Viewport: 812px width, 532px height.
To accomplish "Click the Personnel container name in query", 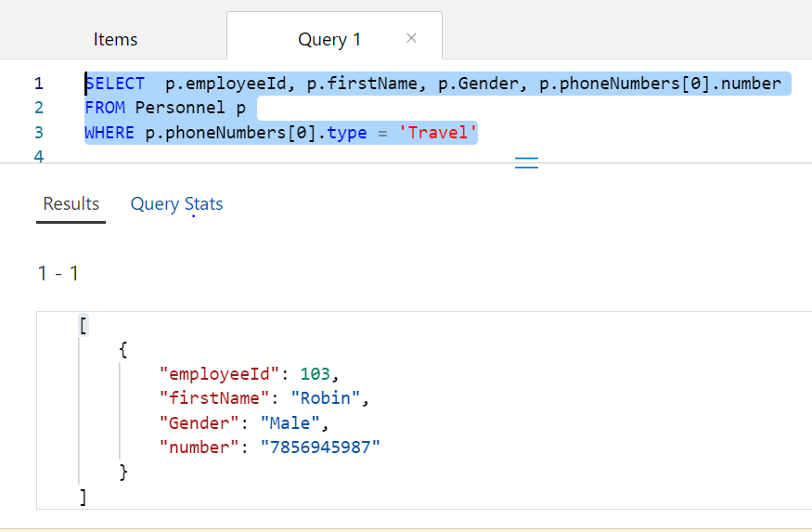I will (x=180, y=108).
